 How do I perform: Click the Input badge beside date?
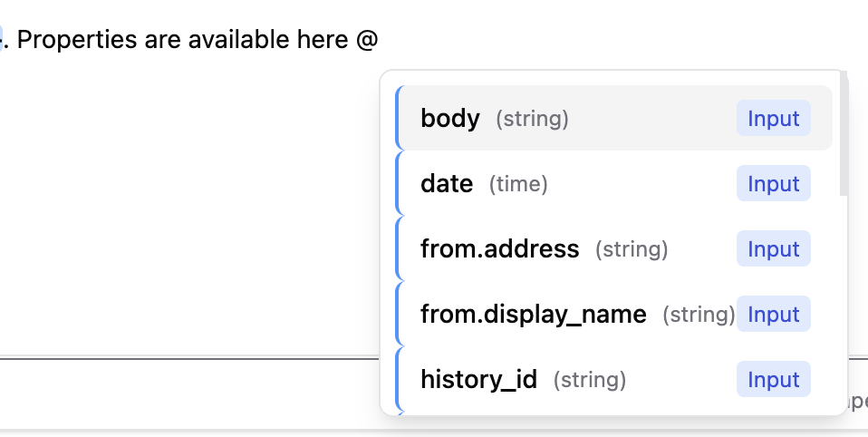pos(773,184)
